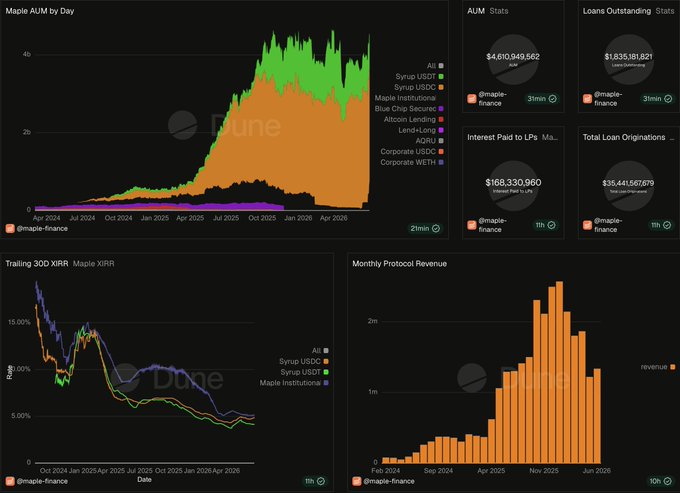Open the @maple-finance link under AUM chart
The width and height of the screenshot is (680, 493).
42,229
